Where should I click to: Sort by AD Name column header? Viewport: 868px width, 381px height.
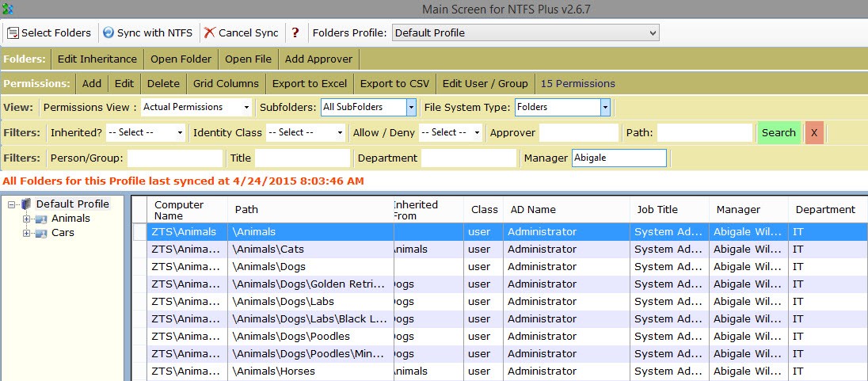[566, 210]
